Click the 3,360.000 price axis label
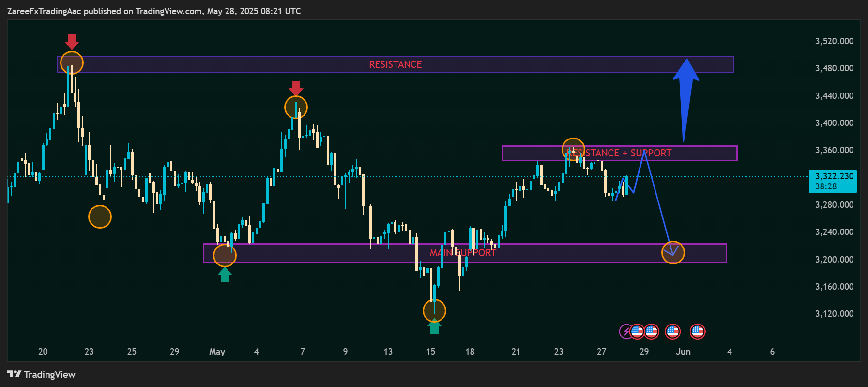The height and width of the screenshot is (387, 868). point(834,150)
